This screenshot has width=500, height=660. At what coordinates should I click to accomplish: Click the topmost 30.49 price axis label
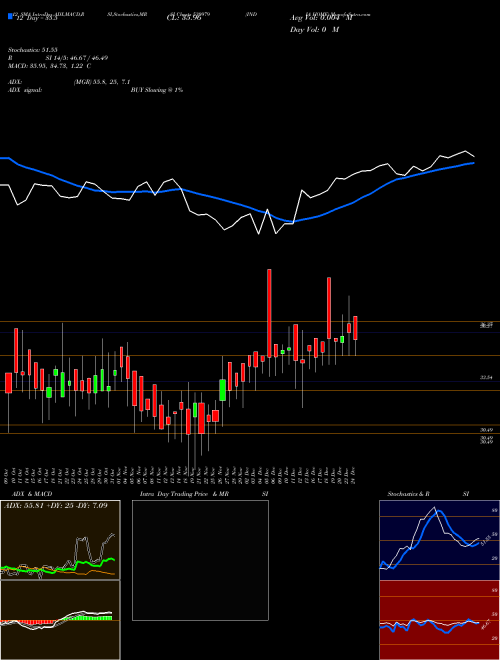tap(487, 430)
